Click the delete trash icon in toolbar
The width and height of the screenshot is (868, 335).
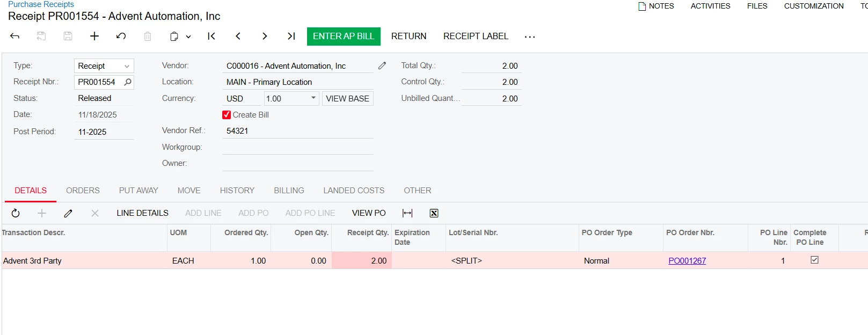coord(148,36)
